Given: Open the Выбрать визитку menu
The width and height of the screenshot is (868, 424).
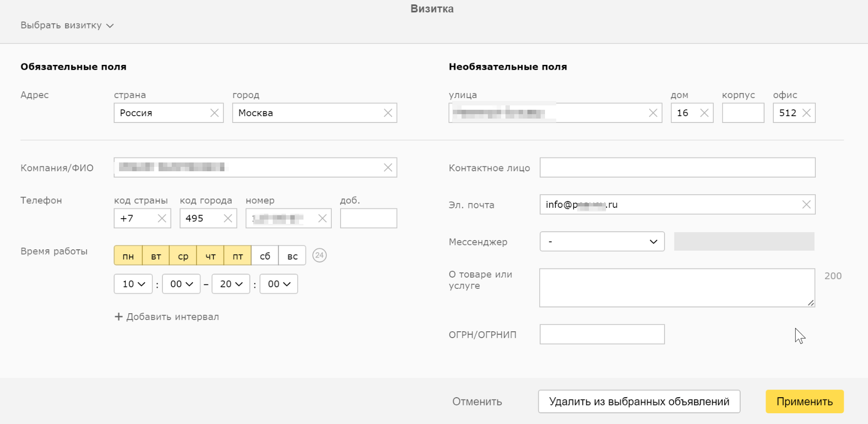Looking at the screenshot, I should pos(67,25).
